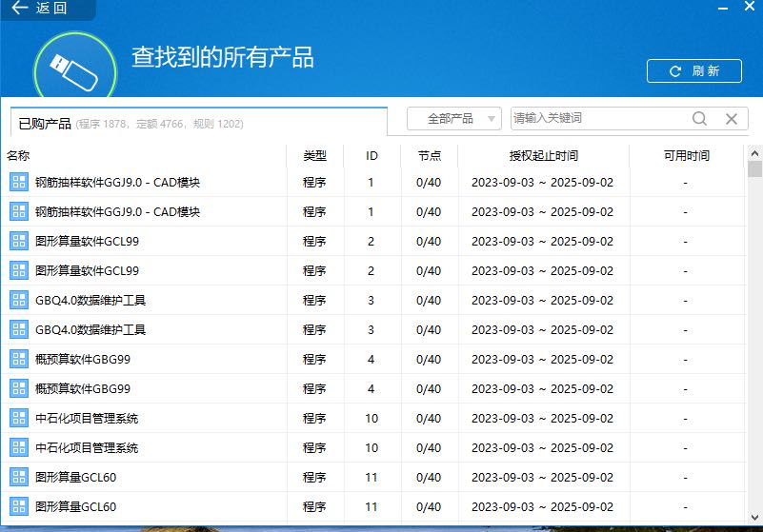Click the scrollbar up arrow

754,153
